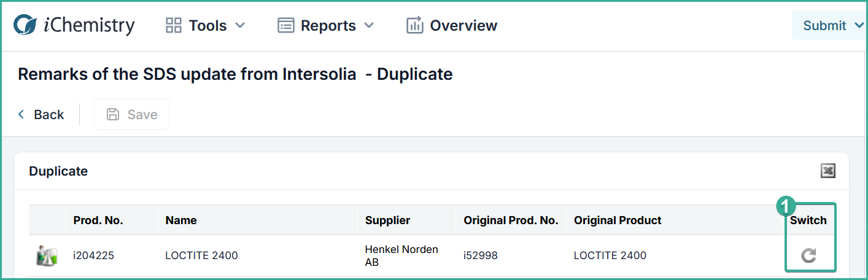Click the Overview chart icon
The image size is (868, 280).
pyautogui.click(x=415, y=26)
